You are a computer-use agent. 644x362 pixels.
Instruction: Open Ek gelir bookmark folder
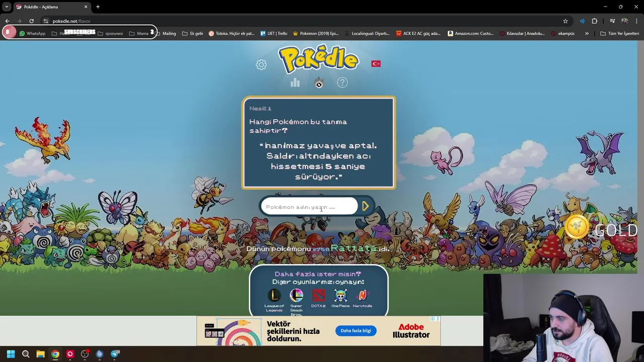pos(193,33)
